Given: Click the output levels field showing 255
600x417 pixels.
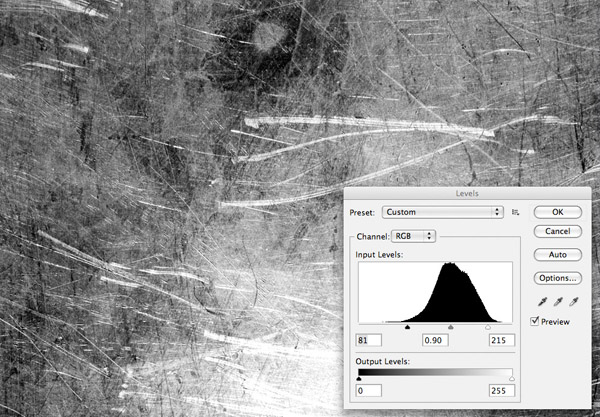Looking at the screenshot, I should (502, 391).
